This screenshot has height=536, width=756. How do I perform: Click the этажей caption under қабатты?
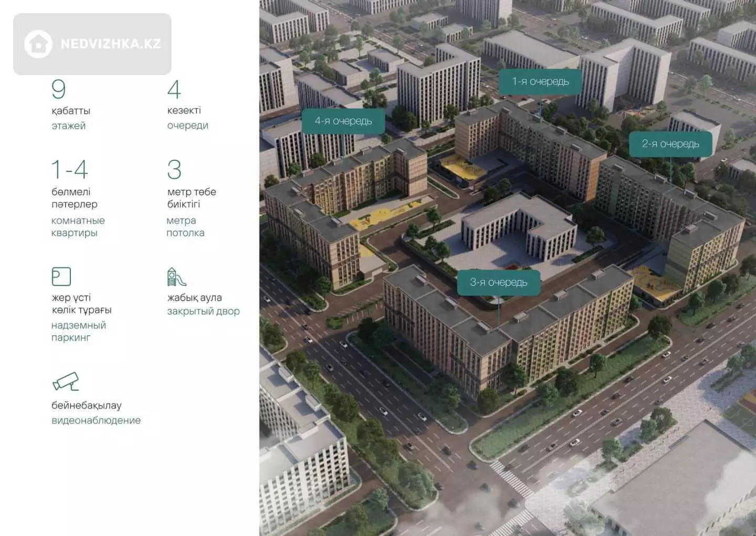[x=68, y=126]
